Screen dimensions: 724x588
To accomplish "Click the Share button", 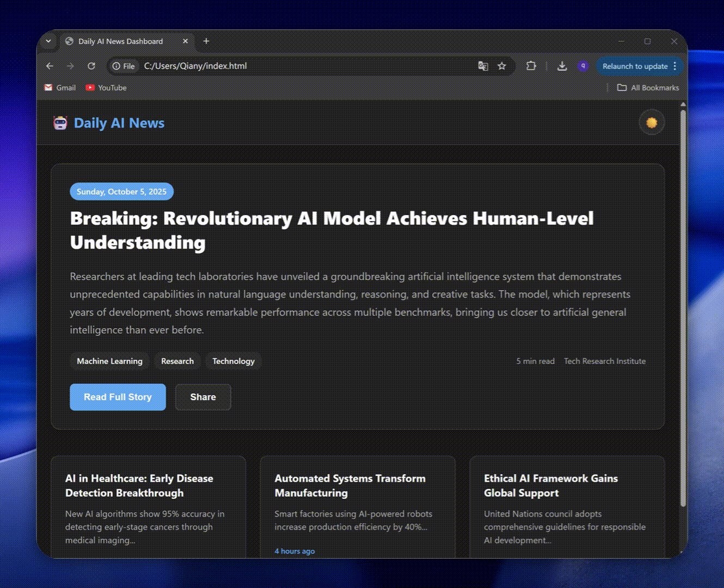I will coord(203,397).
